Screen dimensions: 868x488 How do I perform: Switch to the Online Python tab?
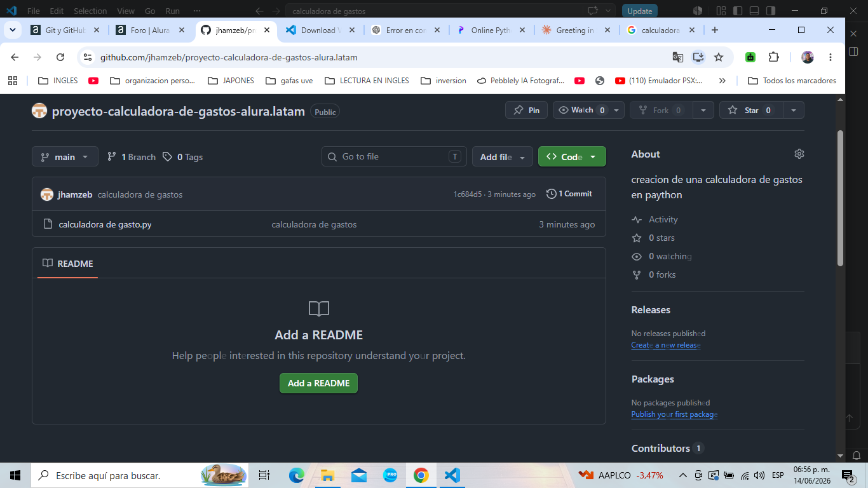tap(491, 30)
